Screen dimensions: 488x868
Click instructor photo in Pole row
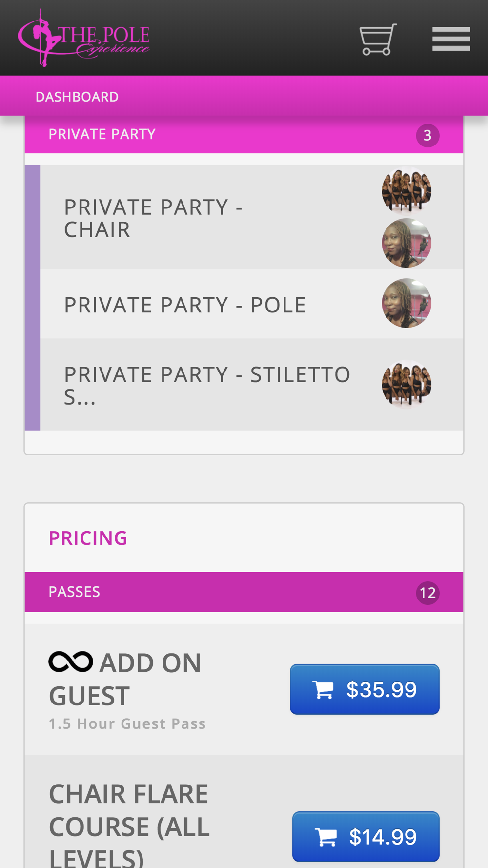tap(407, 303)
